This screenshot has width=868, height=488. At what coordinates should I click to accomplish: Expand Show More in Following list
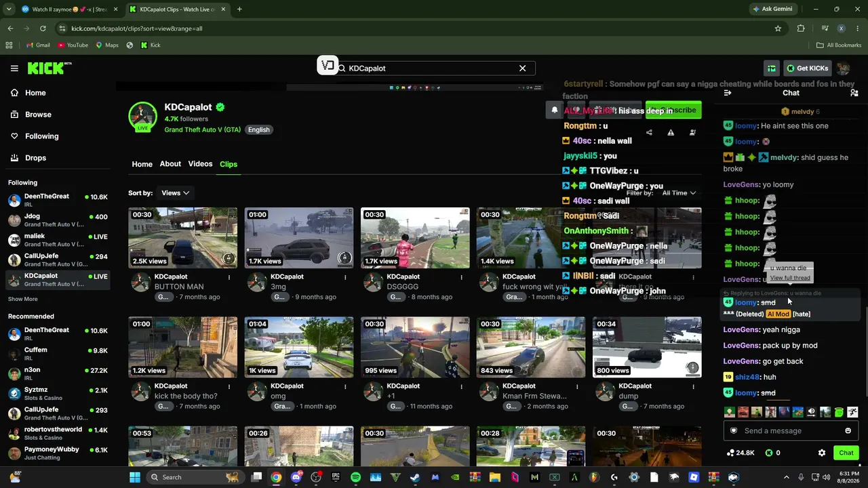pyautogui.click(x=23, y=299)
